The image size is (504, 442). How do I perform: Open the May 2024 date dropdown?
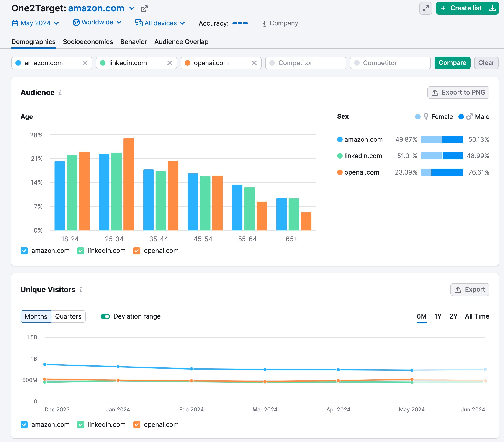click(x=36, y=23)
